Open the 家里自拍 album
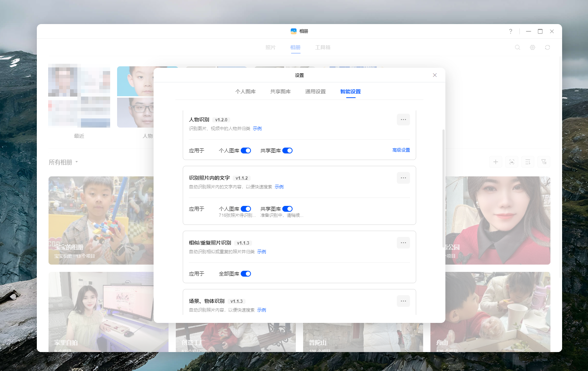The height and width of the screenshot is (371, 588). tap(101, 312)
